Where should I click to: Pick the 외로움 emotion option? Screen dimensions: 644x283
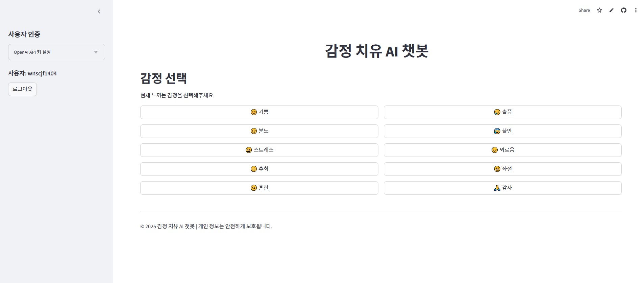pos(503,150)
